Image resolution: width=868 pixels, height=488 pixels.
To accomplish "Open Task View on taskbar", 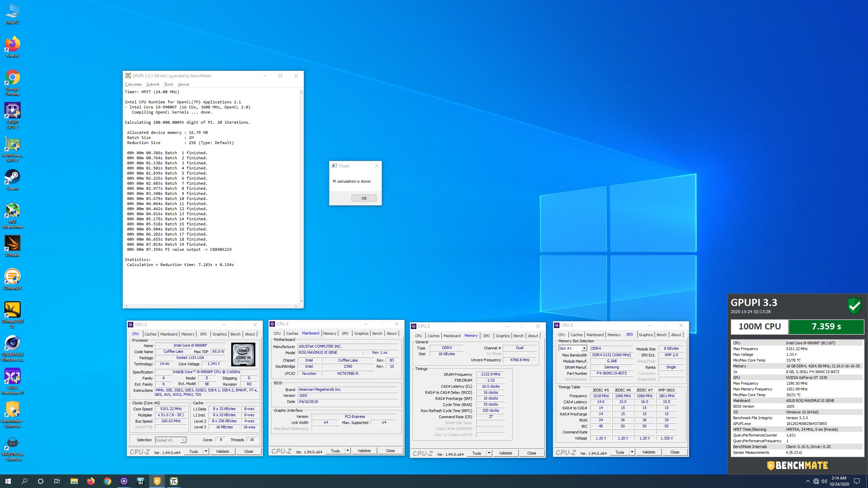I will click(x=57, y=481).
